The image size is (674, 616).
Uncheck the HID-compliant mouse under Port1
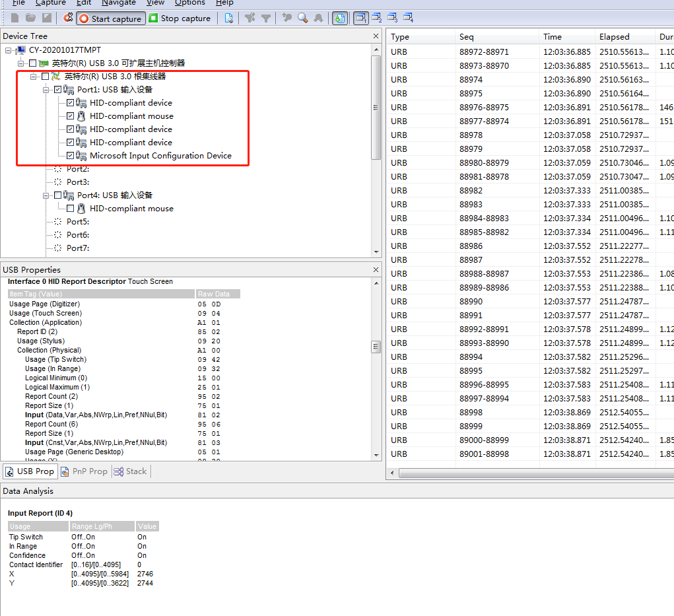click(x=69, y=116)
